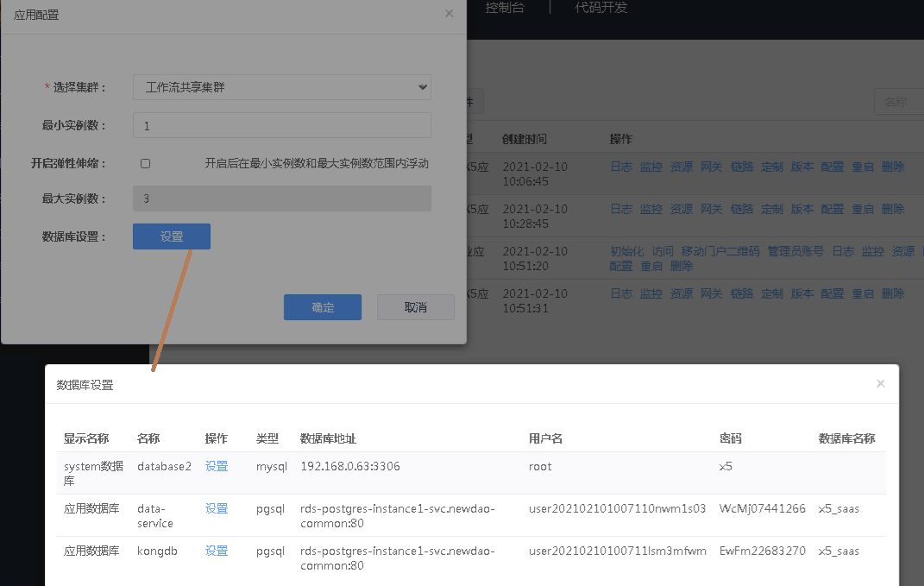Click 设置 link for data-service row
This screenshot has width=924, height=586.
tap(217, 508)
